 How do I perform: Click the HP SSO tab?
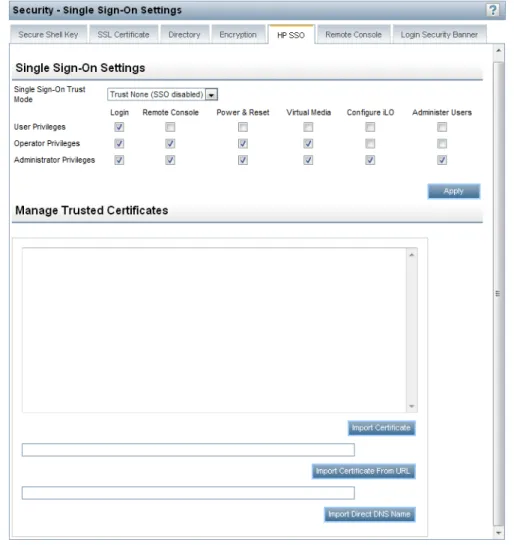point(291,35)
